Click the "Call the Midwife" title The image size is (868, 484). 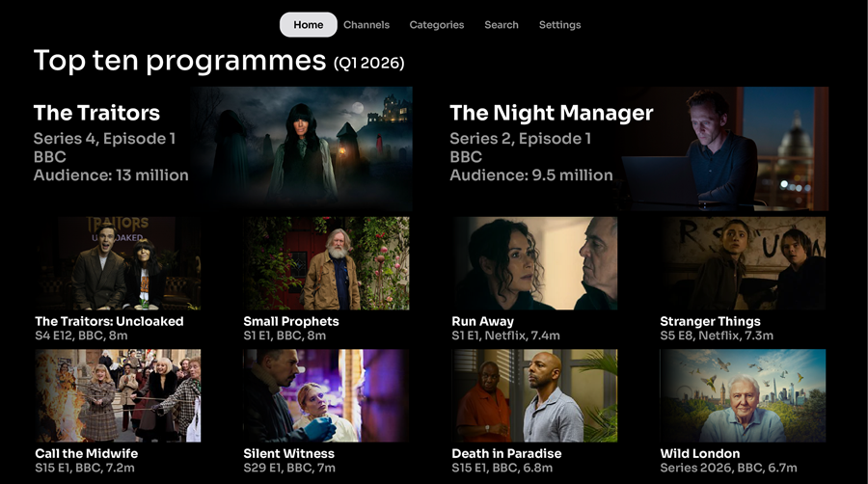pos(87,453)
